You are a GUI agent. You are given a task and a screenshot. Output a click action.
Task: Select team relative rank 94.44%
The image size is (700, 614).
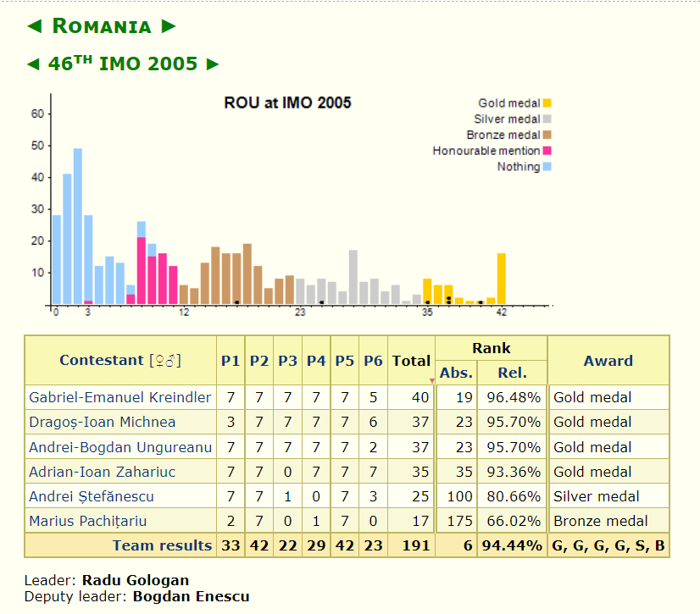[512, 545]
